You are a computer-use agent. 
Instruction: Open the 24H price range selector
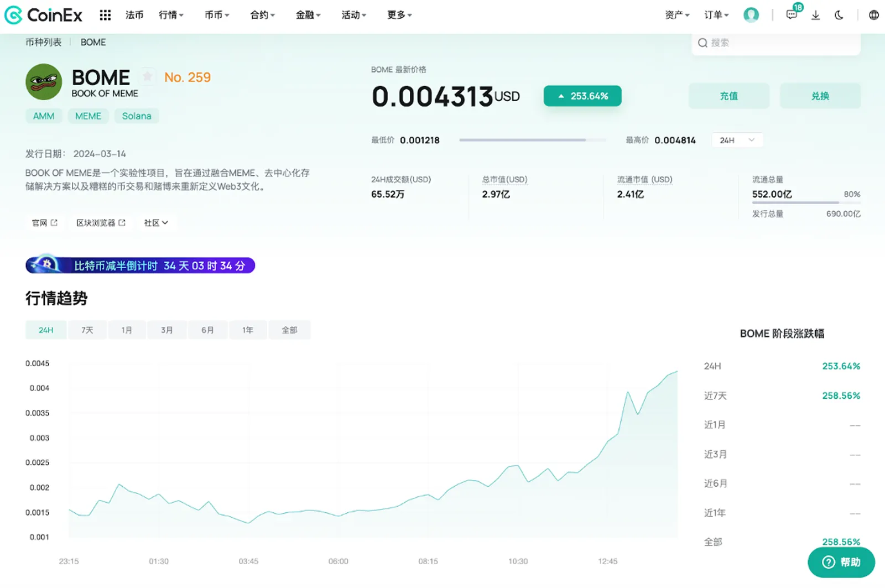[x=737, y=141]
